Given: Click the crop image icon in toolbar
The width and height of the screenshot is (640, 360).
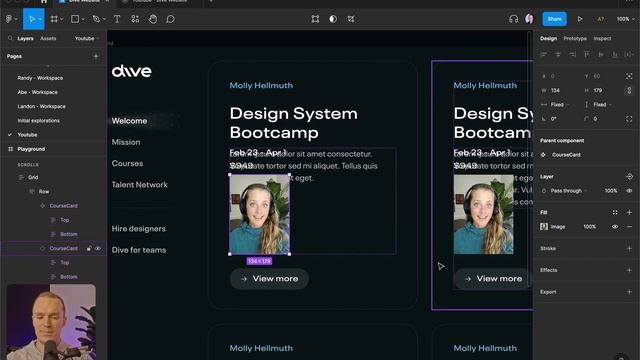Looking at the screenshot, I should pos(351,19).
